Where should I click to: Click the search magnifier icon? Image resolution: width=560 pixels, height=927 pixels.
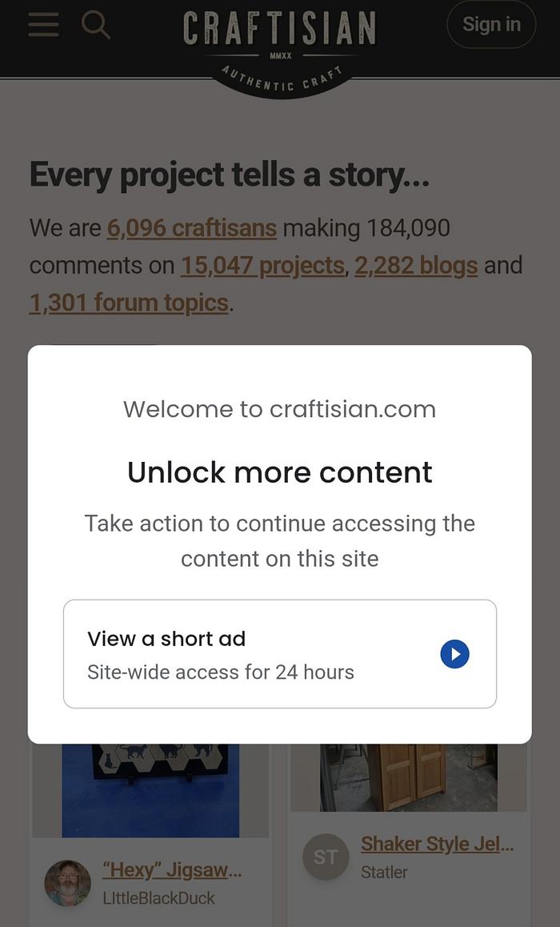click(x=96, y=26)
